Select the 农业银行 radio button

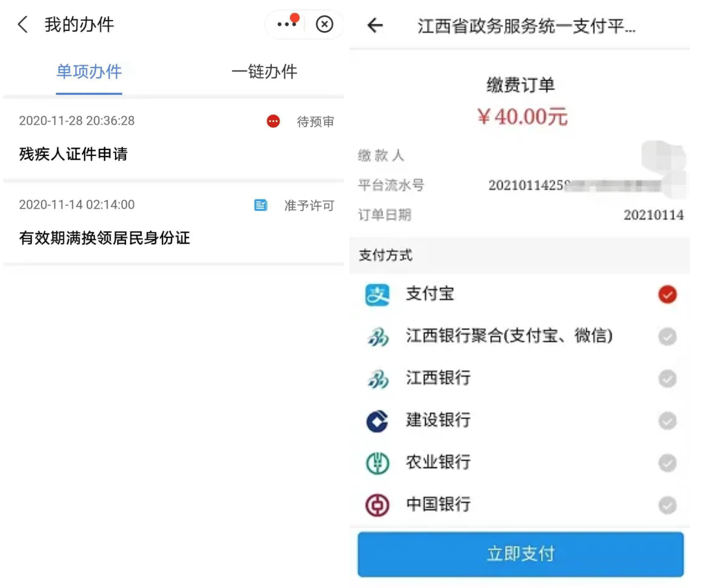click(x=668, y=463)
